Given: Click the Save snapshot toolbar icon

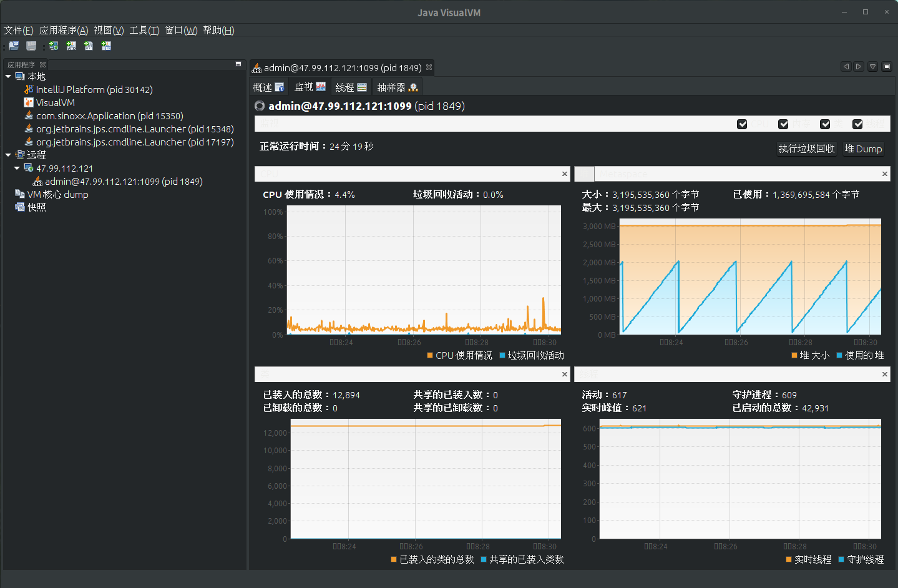Looking at the screenshot, I should point(31,46).
